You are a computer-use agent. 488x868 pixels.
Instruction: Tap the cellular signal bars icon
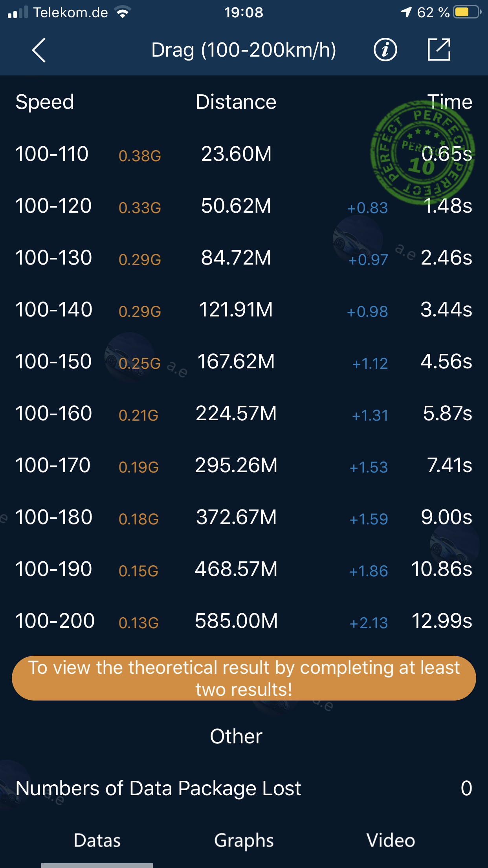18,13
